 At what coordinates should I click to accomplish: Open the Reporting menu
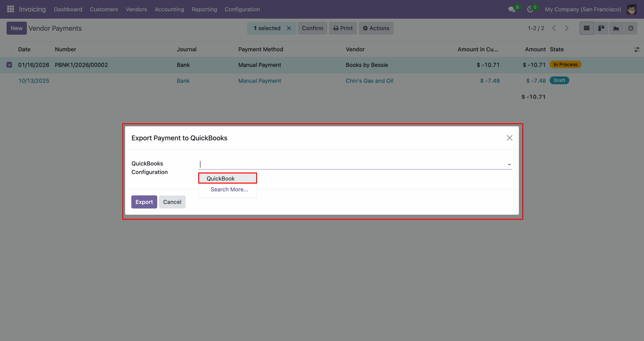click(204, 9)
